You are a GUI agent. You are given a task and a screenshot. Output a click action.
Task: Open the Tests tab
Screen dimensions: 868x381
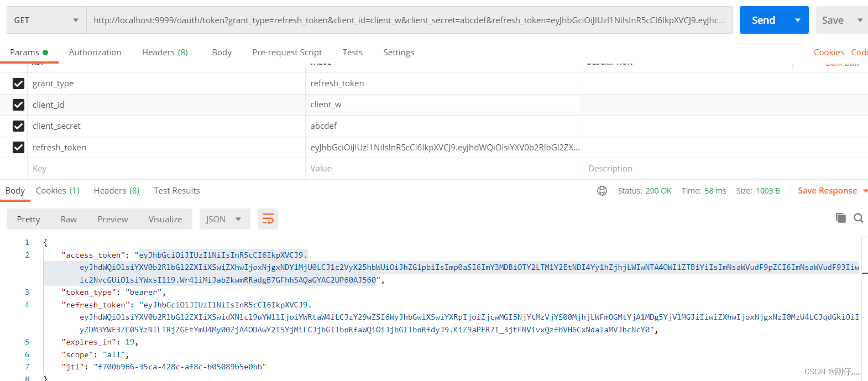point(353,53)
